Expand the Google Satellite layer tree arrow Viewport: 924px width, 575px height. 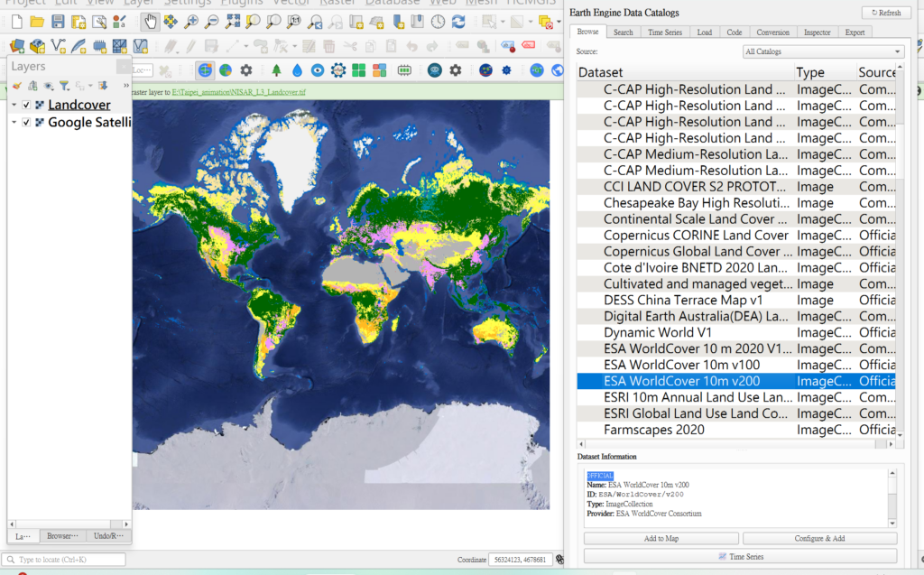tap(14, 122)
